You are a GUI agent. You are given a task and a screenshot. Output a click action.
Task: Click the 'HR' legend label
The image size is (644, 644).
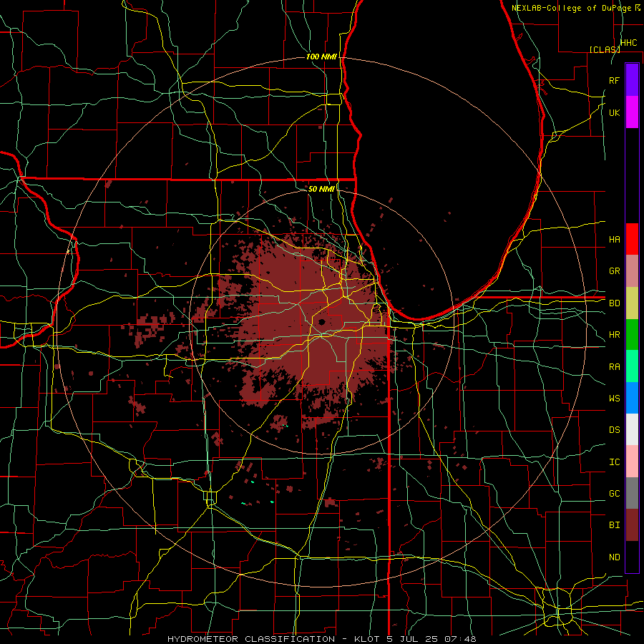[614, 335]
